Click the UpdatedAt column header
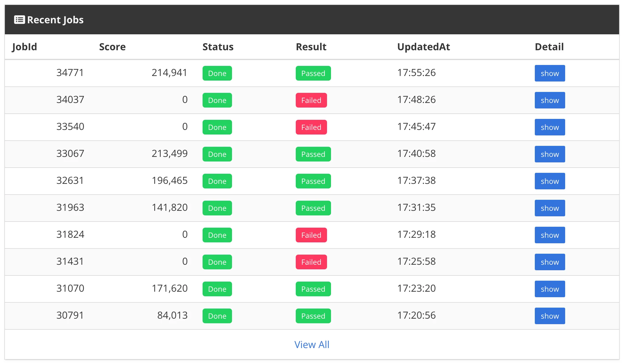Viewport: 624px width, 364px height. click(423, 47)
